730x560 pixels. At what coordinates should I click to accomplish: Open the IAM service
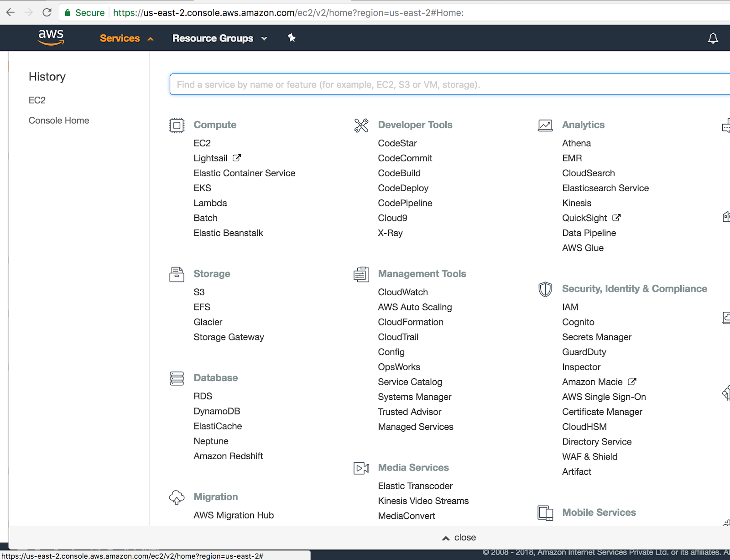click(570, 307)
